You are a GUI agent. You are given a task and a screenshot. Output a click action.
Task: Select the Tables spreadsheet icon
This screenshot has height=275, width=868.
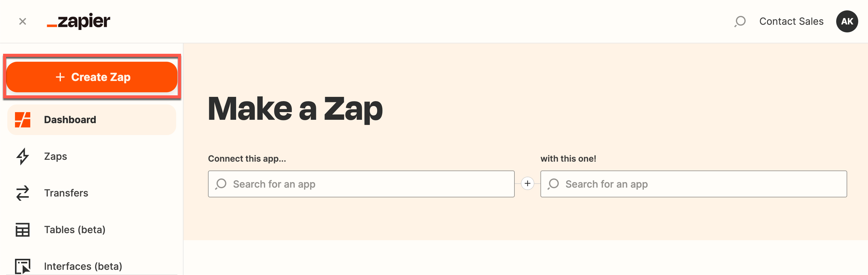pos(22,229)
